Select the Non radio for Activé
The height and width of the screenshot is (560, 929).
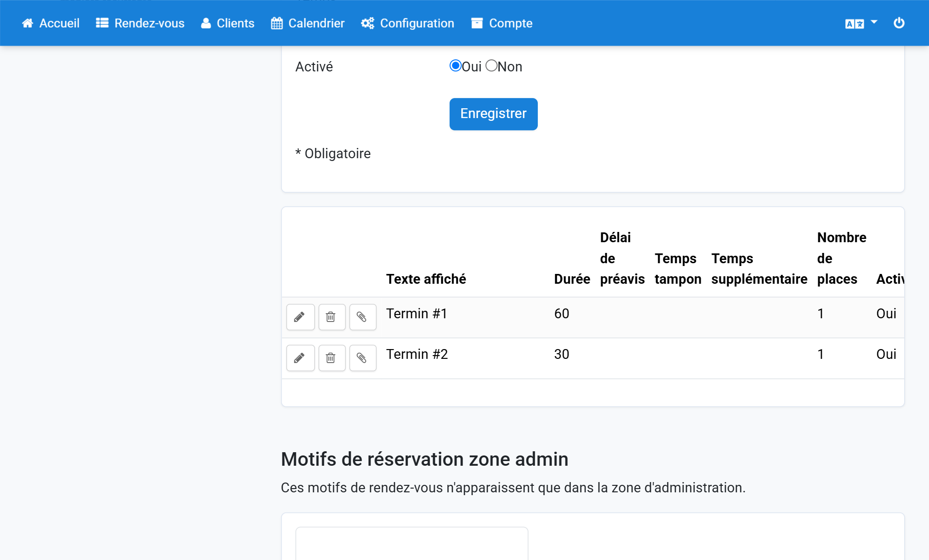coord(491,66)
